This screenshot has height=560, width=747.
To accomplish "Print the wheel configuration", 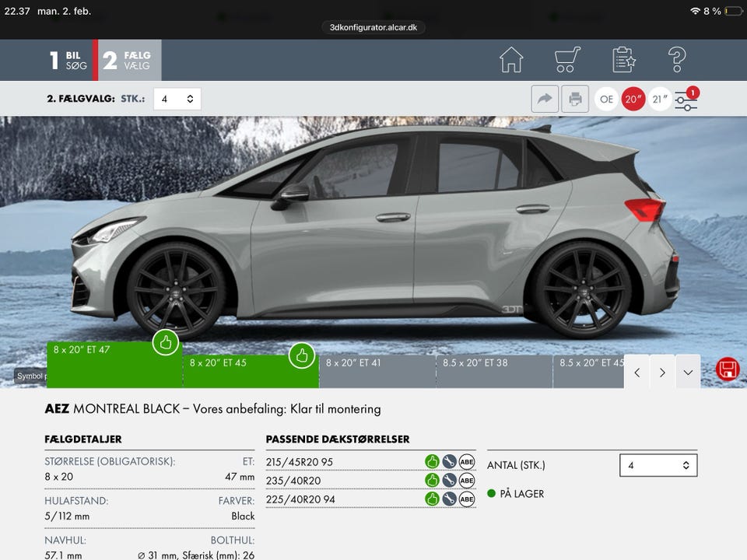I will click(575, 99).
